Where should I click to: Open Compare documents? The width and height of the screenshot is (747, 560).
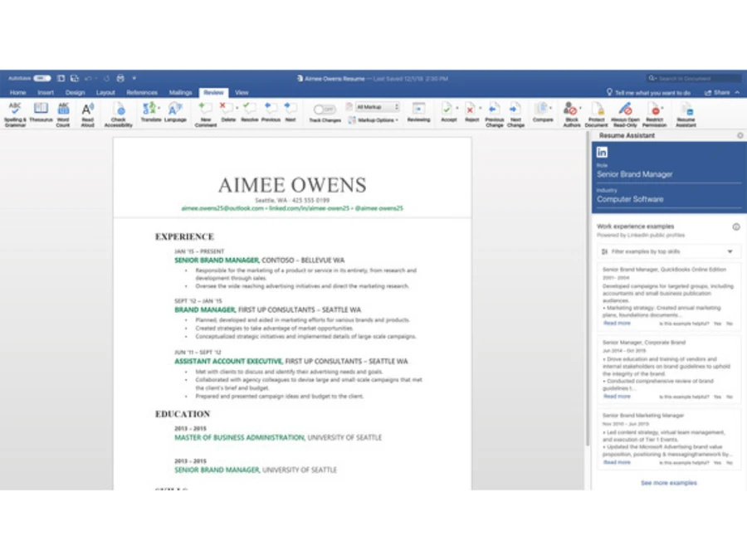click(x=543, y=112)
